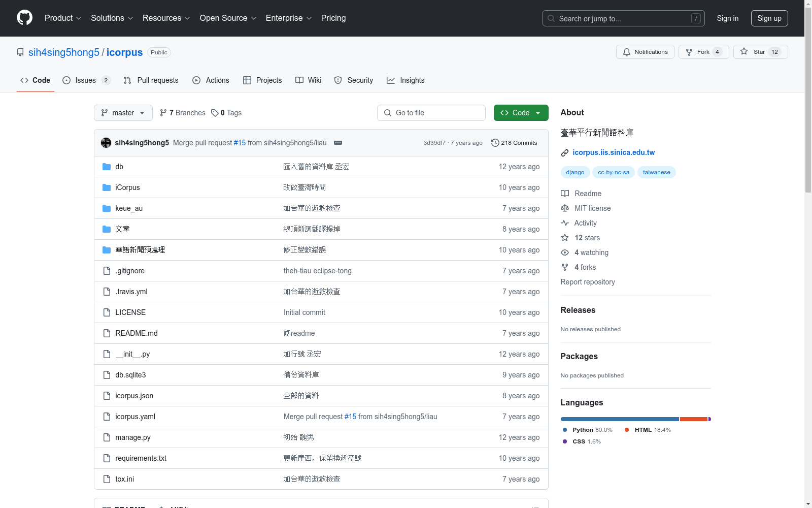Click the tag icon beside Tags
Image resolution: width=812 pixels, height=508 pixels.
[215, 113]
